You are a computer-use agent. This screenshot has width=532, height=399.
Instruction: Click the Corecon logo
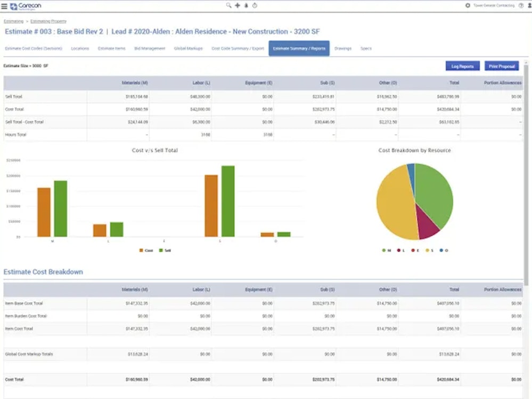point(25,6)
